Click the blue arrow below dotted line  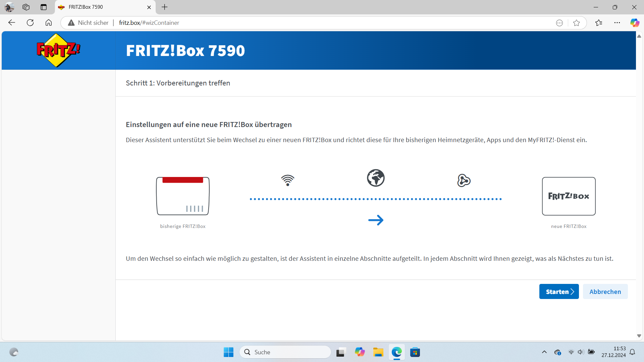tap(376, 220)
